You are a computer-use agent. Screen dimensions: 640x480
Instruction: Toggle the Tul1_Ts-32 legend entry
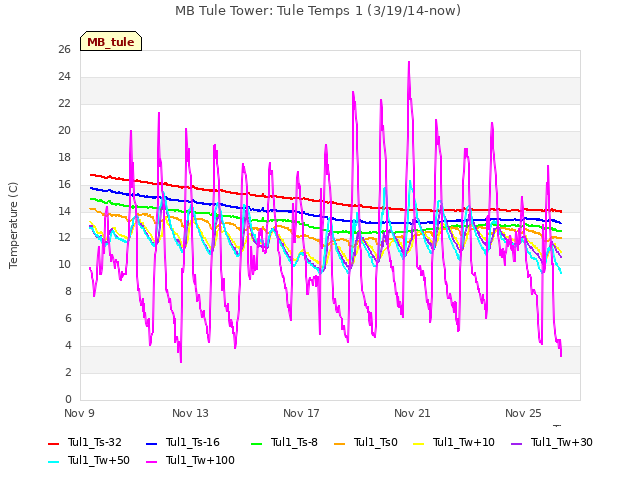[85, 442]
